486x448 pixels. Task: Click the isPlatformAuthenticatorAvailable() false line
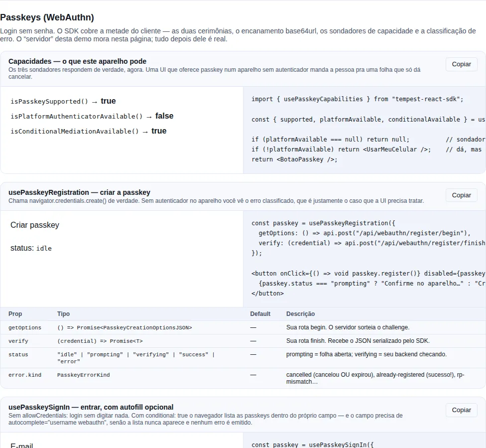(x=92, y=116)
